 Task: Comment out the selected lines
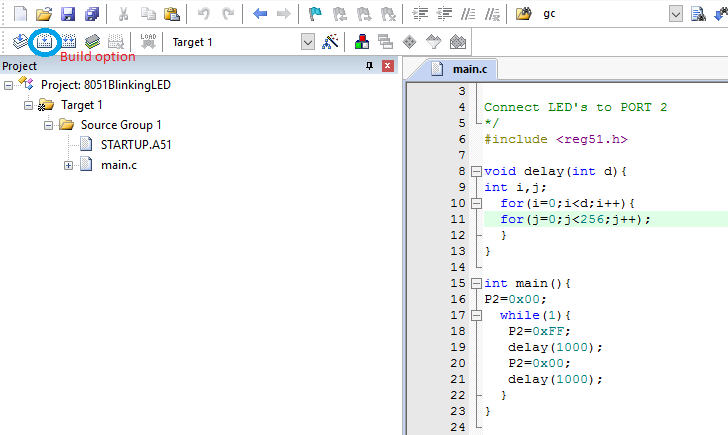[468, 14]
